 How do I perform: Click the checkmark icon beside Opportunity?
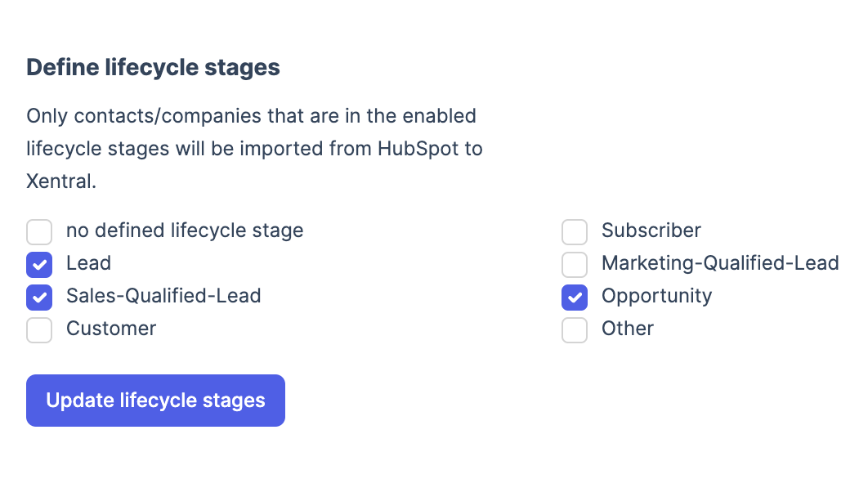(575, 298)
